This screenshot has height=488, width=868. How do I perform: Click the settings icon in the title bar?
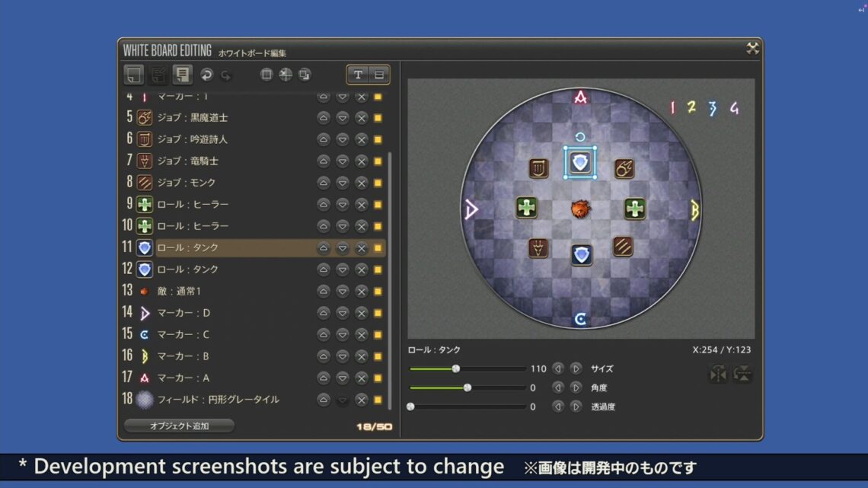(x=752, y=48)
